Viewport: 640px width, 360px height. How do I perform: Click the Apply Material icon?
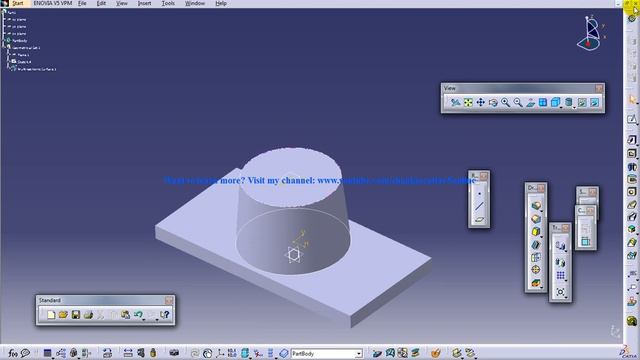pyautogui.click(x=436, y=353)
